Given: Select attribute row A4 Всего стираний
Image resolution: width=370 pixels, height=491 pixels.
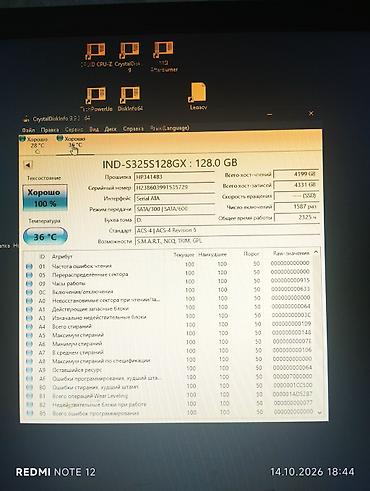Looking at the screenshot, I should 169,326.
